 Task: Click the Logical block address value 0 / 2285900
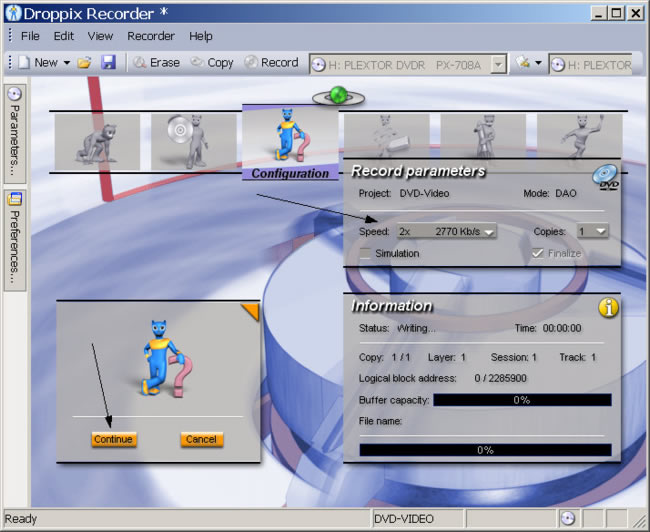pyautogui.click(x=500, y=379)
